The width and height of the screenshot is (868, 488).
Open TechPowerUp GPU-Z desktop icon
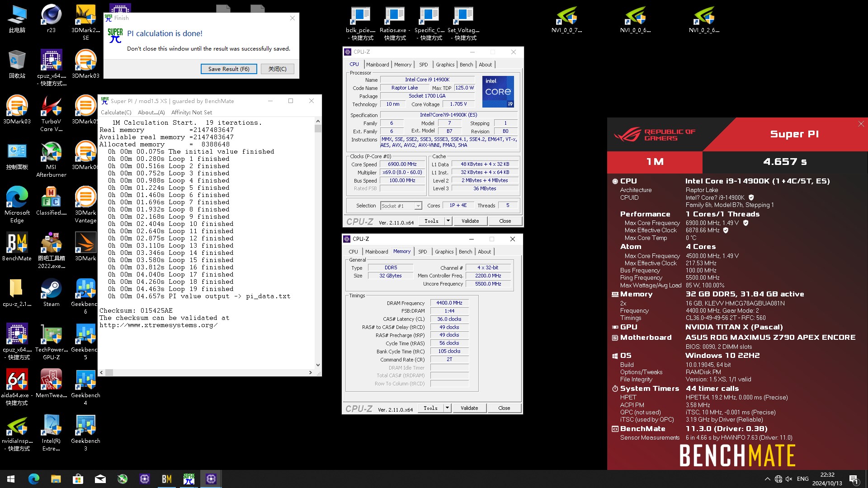(51, 342)
